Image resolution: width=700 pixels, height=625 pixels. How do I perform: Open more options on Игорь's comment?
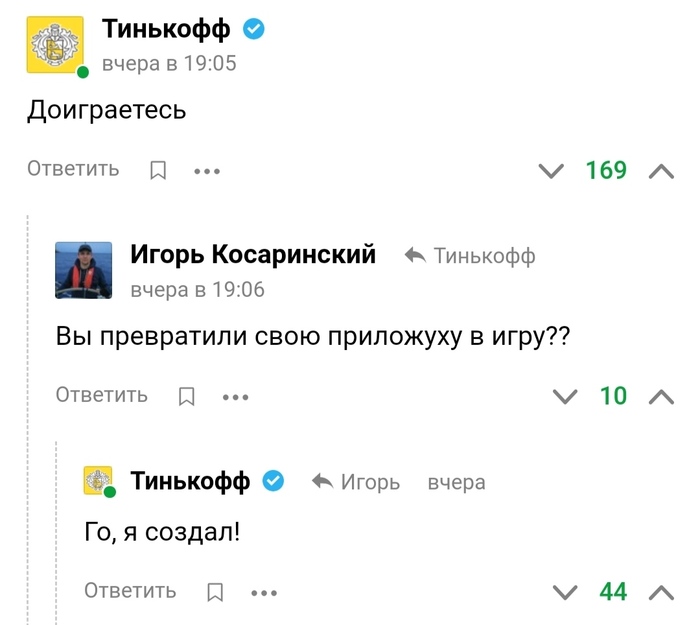click(235, 396)
